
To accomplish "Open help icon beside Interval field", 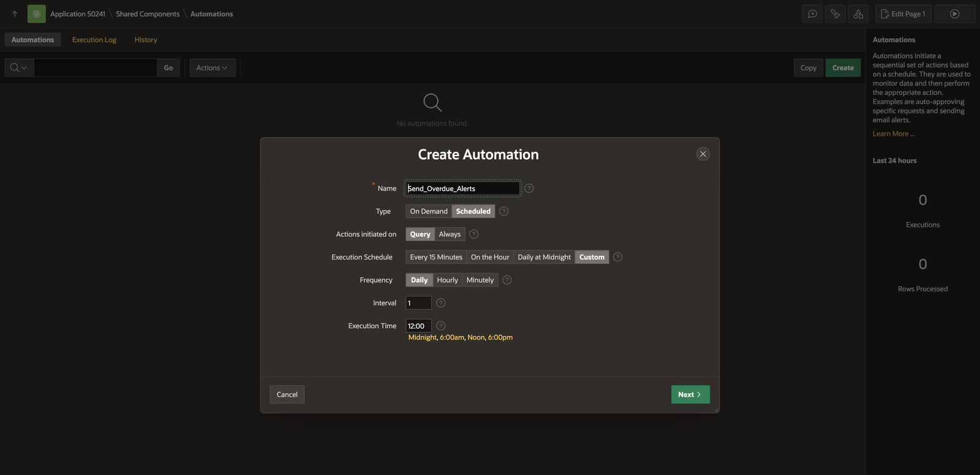I will [x=440, y=303].
